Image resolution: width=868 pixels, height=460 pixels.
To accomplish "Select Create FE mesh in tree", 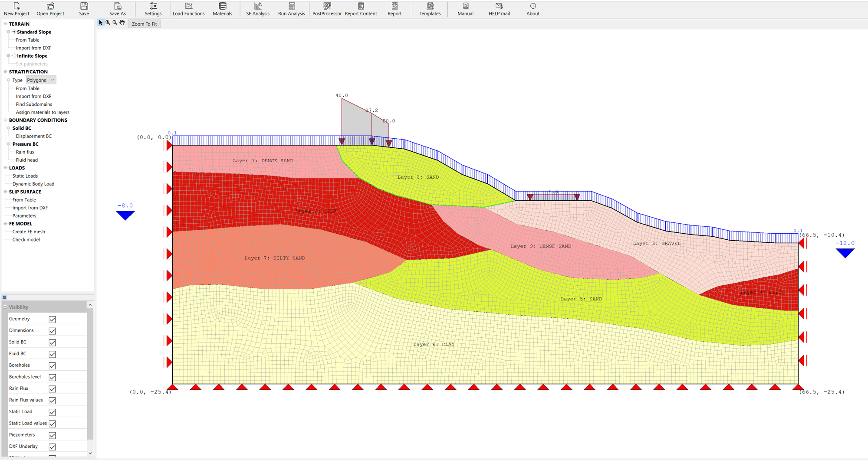I will point(29,232).
